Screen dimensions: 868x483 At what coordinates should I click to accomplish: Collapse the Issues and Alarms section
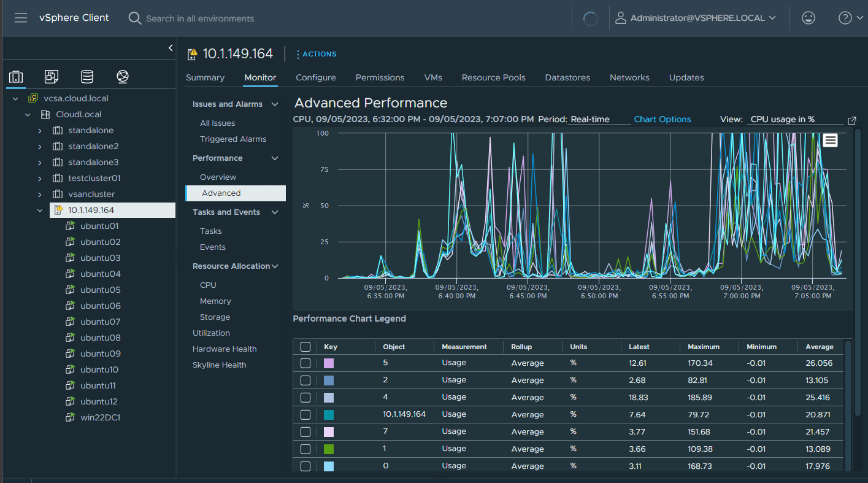point(275,104)
